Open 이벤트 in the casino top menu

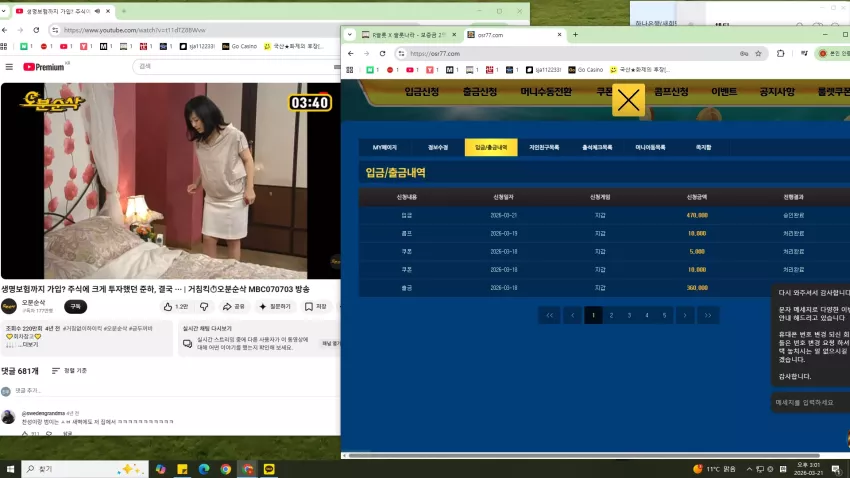coord(724,92)
